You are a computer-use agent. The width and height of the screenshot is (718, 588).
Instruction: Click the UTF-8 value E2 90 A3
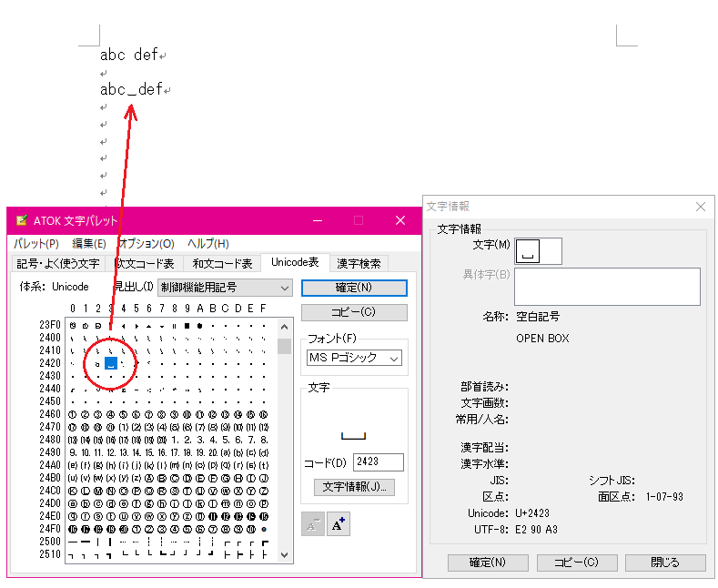coord(536,530)
